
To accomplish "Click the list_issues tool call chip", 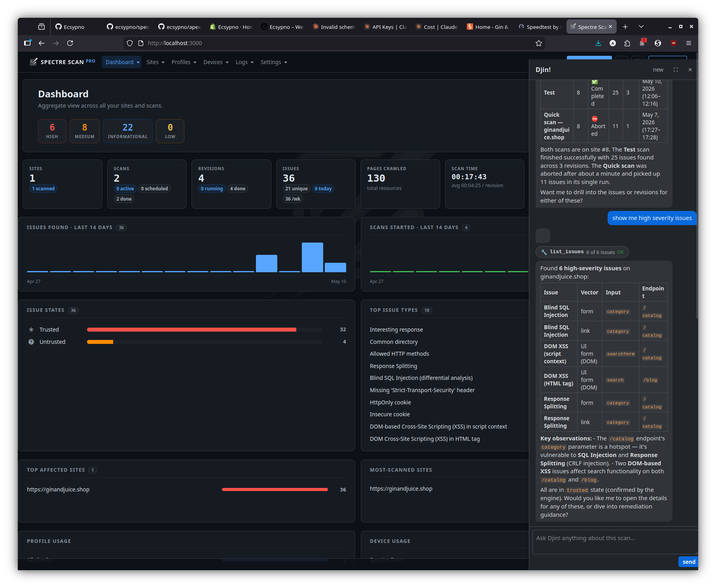I will pyautogui.click(x=582, y=252).
